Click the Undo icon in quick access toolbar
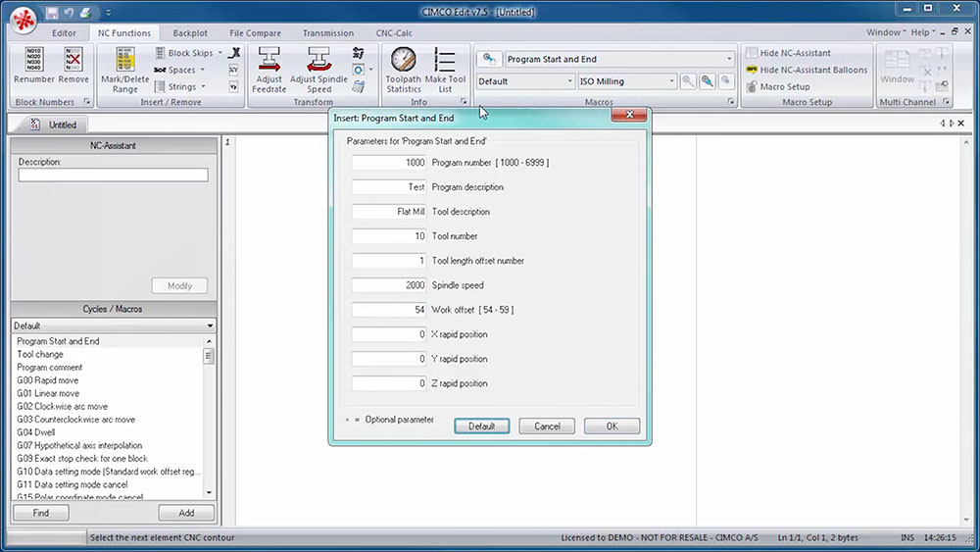The image size is (980, 552). click(69, 13)
